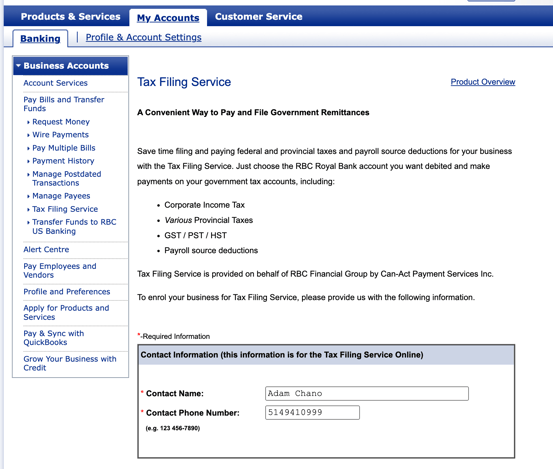
Task: Open Grow Your Business with Credit
Action: 70,363
